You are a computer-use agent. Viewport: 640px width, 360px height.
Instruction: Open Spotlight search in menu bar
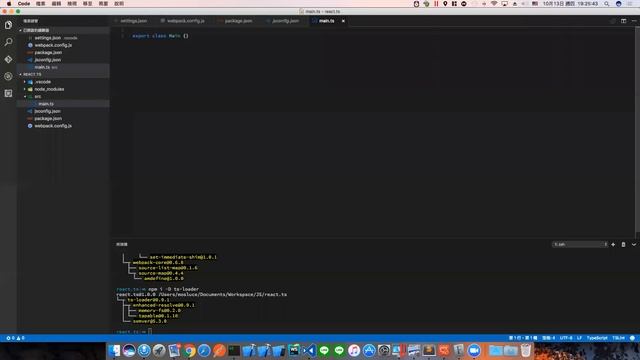pos(607,4)
